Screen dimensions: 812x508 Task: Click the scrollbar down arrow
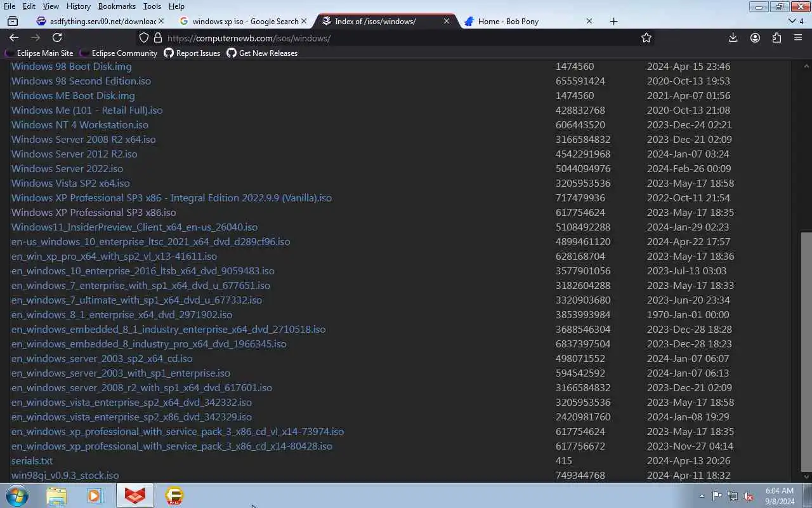(806, 477)
